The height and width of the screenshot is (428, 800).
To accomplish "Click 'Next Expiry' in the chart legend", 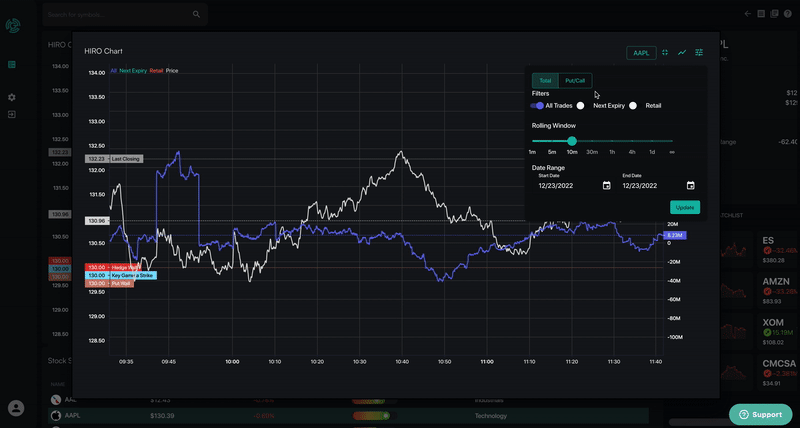I will point(133,71).
